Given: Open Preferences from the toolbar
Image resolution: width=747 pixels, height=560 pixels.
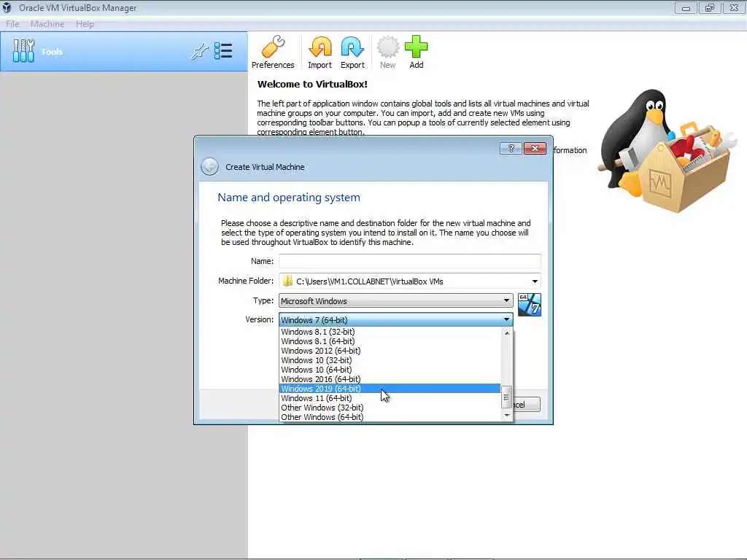Looking at the screenshot, I should [x=273, y=52].
